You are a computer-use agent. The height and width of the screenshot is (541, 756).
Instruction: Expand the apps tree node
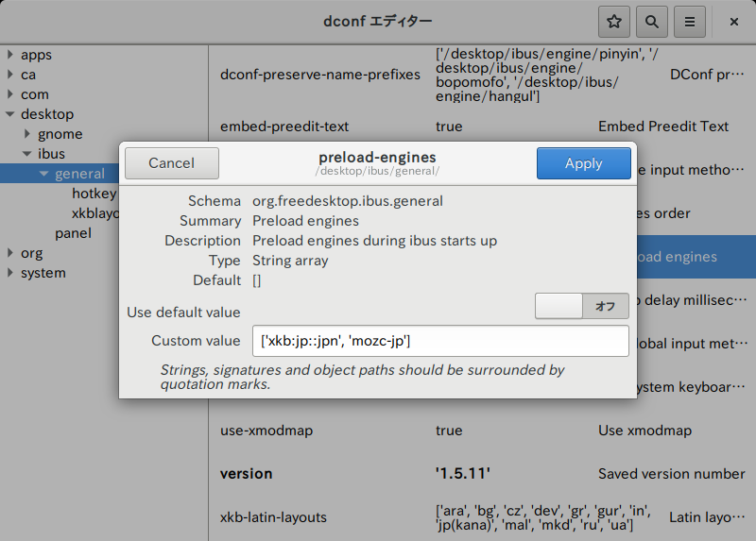10,55
